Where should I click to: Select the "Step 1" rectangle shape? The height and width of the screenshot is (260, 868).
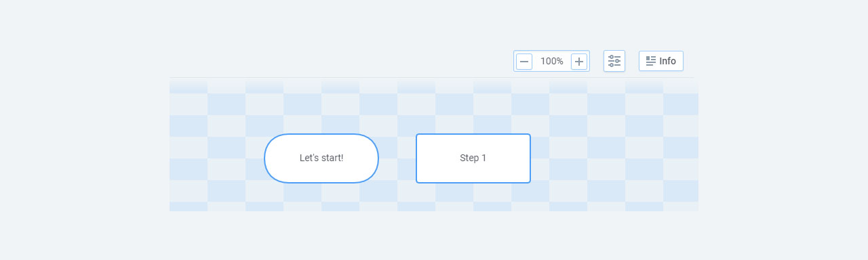(x=473, y=158)
